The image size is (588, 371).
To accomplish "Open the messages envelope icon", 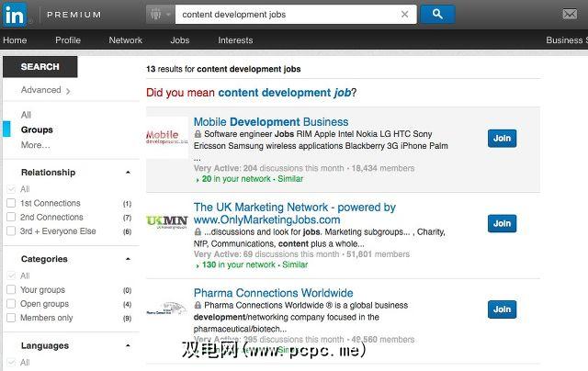I will [x=570, y=15].
